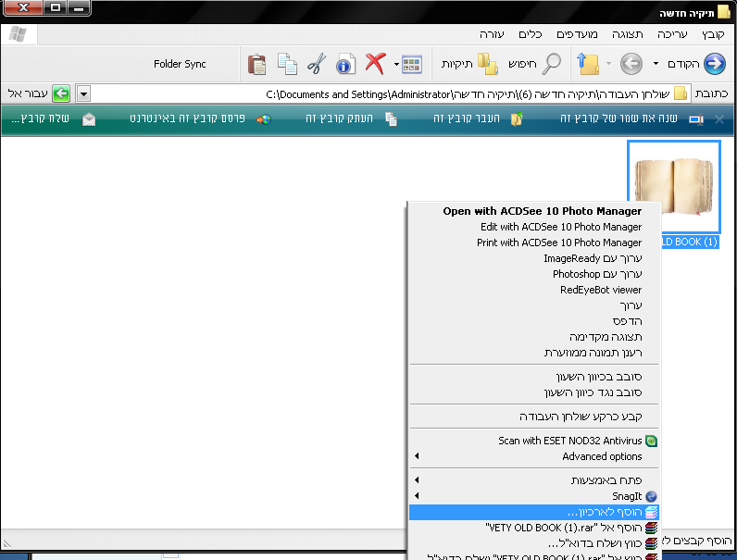Viewport: 737px width, 560px height.
Task: Click 'פרסם קובץ זה באינטרנט' publish task
Action: (x=200, y=118)
